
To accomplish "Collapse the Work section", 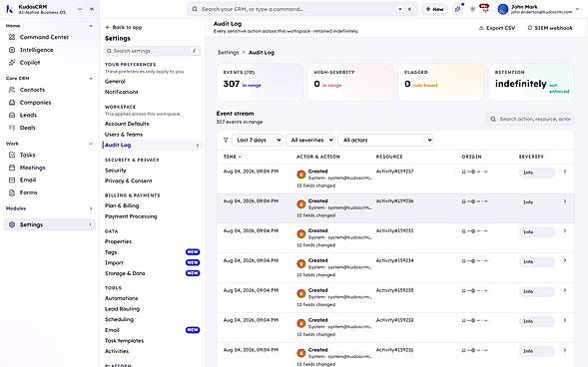I will (x=91, y=144).
